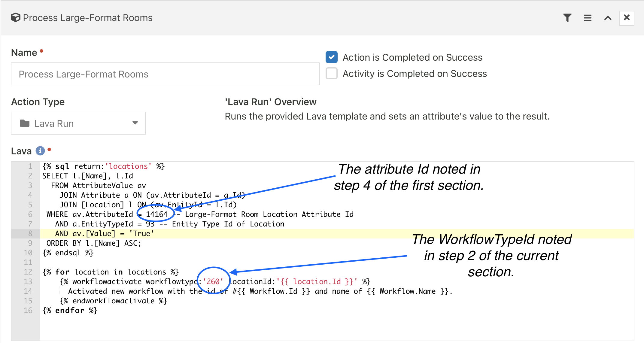
Task: Open the hamburger reorder menu icon
Action: 588,18
